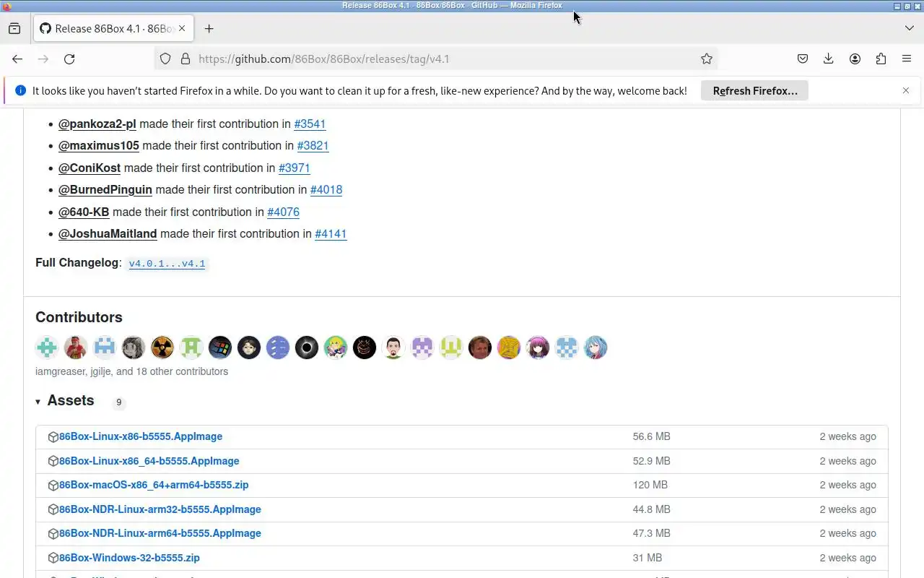Download 86Box-Linux-x86-b5555.AppImage
The height and width of the screenshot is (578, 924).
(x=141, y=437)
